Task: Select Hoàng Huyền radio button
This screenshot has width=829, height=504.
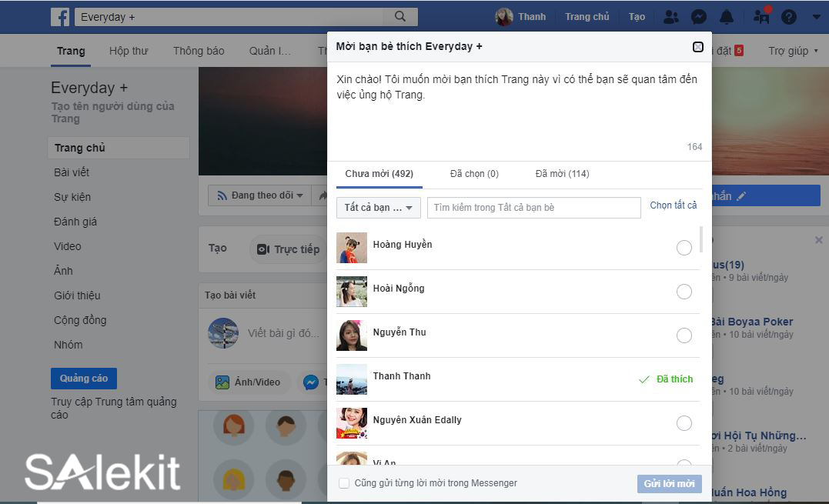Action: click(x=684, y=248)
